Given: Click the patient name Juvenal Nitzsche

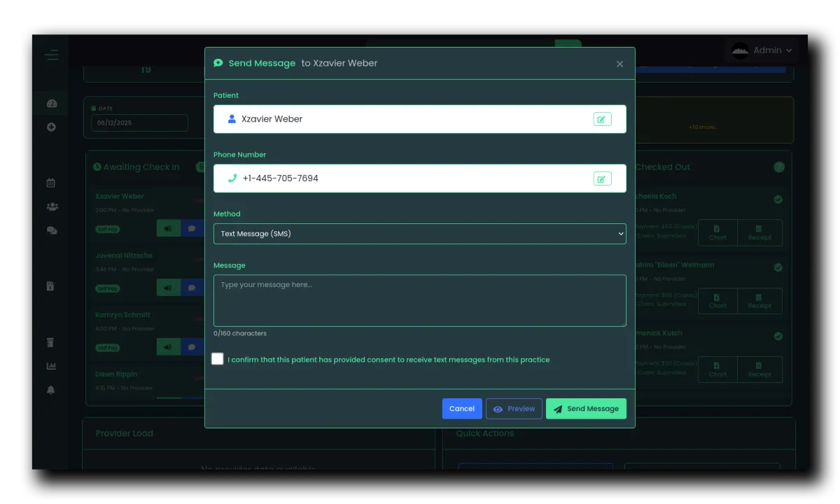Looking at the screenshot, I should (124, 255).
